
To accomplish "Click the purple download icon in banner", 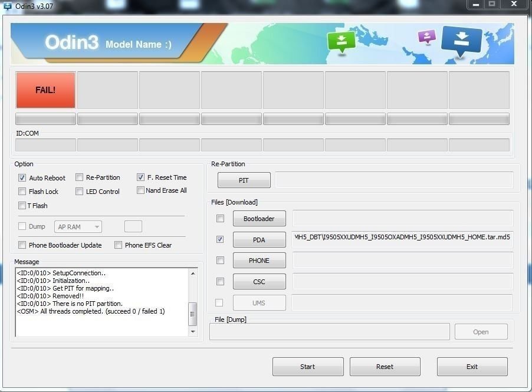I will pos(427,37).
